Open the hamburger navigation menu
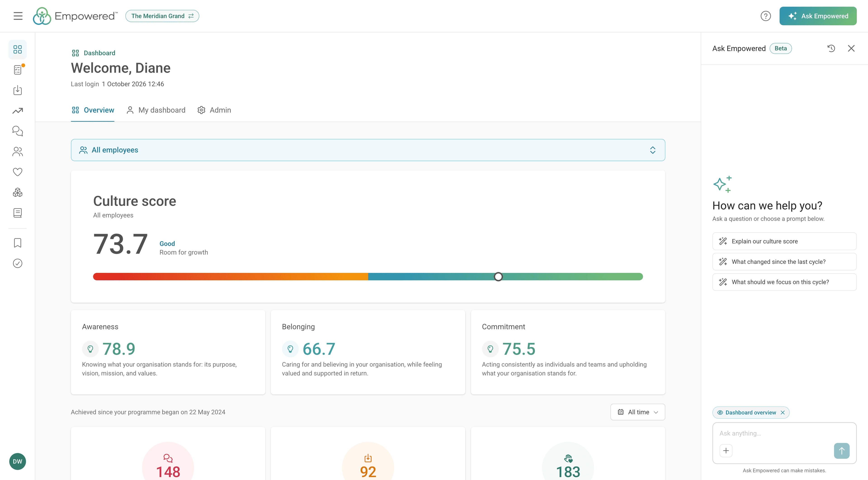 [x=18, y=16]
